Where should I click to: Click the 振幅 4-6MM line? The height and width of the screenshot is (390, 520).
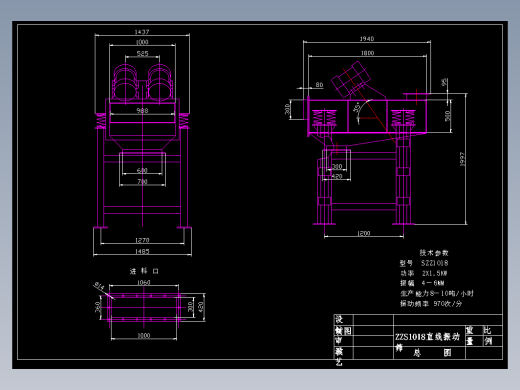tap(422, 283)
